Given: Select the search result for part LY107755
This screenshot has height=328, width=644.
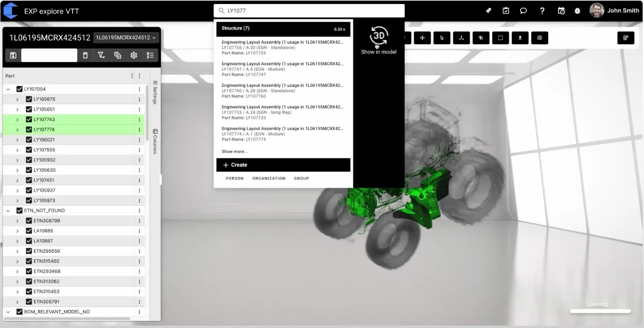Looking at the screenshot, I should [283, 48].
